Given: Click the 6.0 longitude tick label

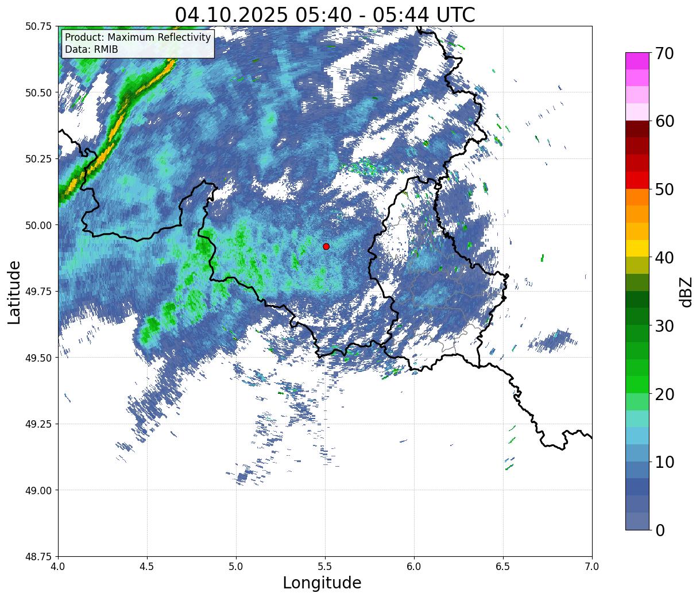Looking at the screenshot, I should pos(414,567).
